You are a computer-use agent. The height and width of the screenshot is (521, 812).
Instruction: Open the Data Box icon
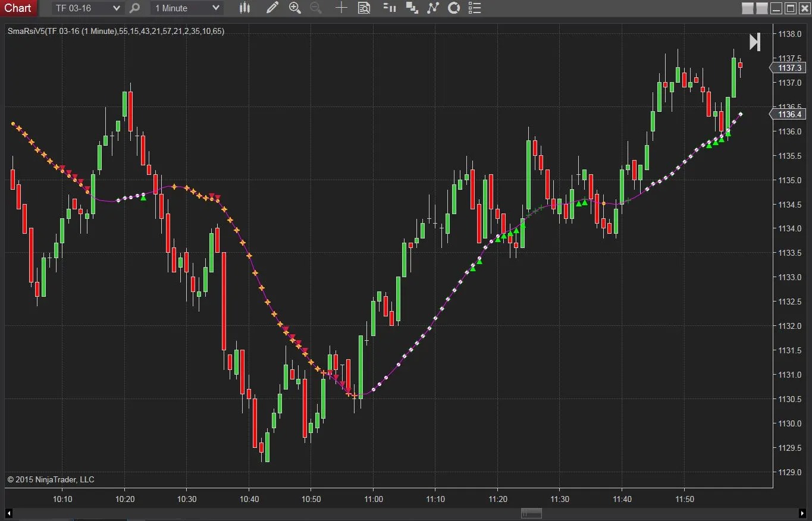tap(364, 8)
